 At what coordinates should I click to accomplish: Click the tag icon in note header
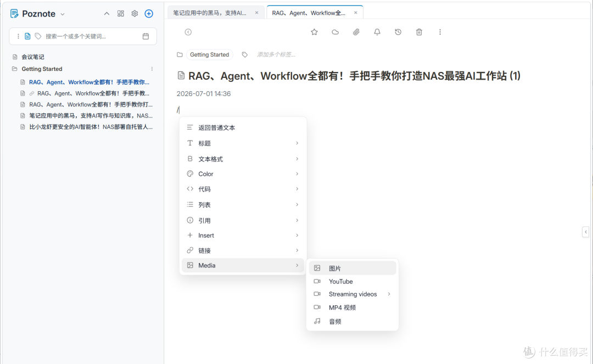point(245,55)
